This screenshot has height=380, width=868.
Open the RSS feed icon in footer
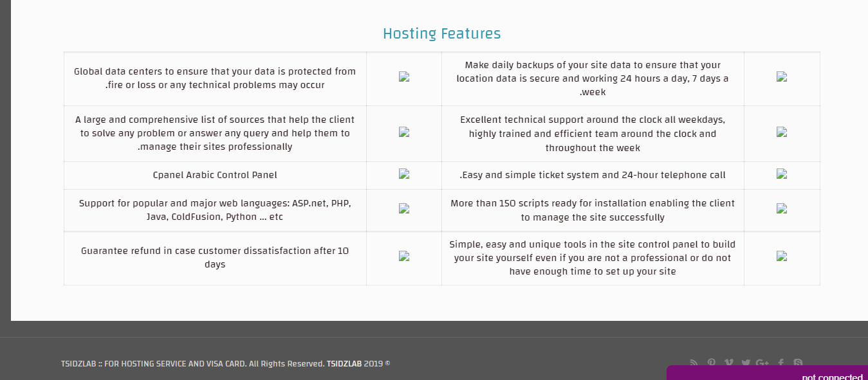(694, 363)
